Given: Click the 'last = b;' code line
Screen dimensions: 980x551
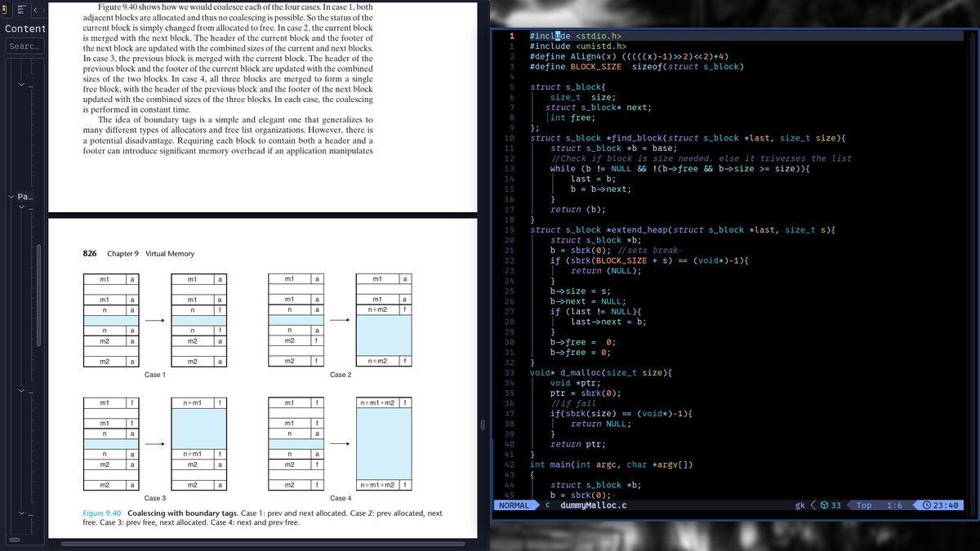Looking at the screenshot, I should coord(594,179).
